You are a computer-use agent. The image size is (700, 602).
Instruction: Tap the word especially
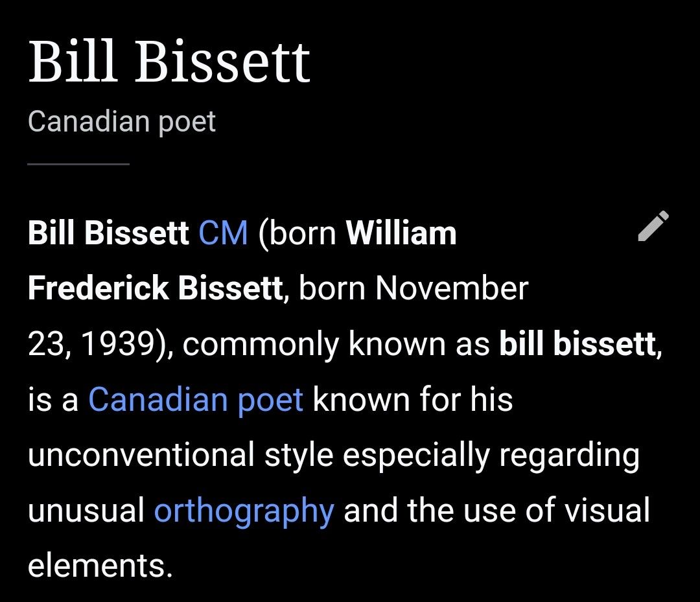[416, 456]
